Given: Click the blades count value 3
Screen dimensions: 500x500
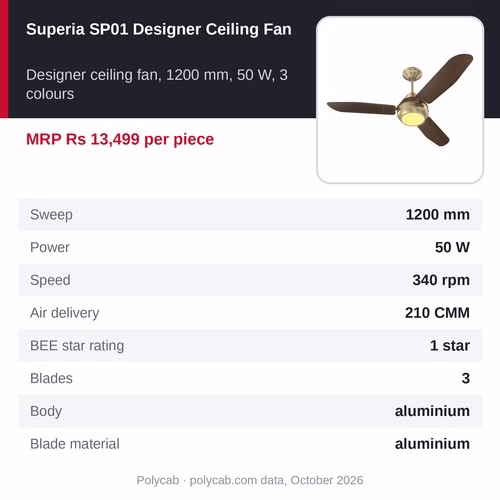Looking at the screenshot, I should pyautogui.click(x=466, y=378).
